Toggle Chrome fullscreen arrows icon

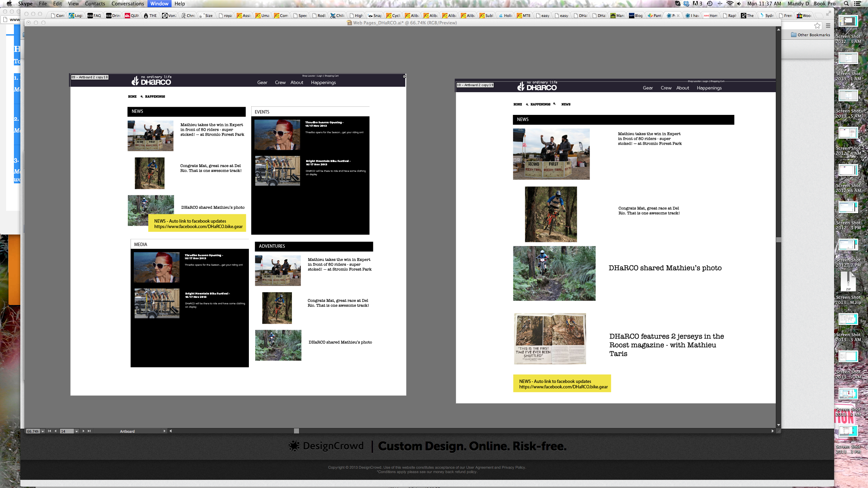coord(828,14)
